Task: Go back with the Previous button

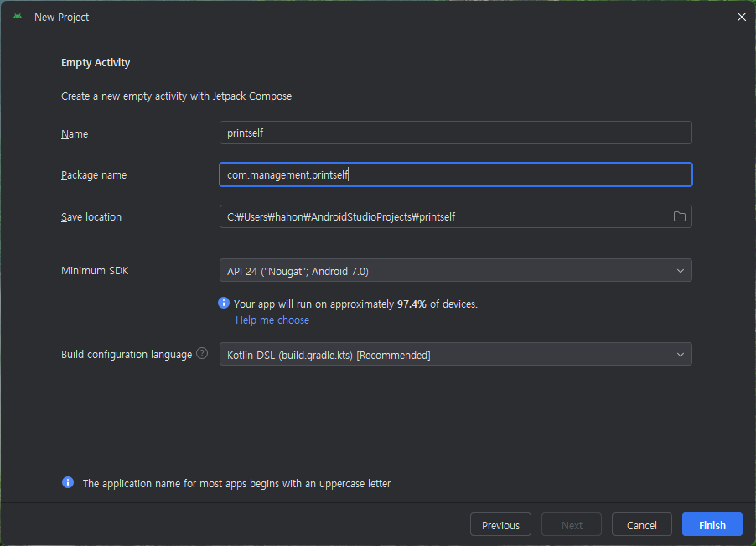Action: coord(500,525)
